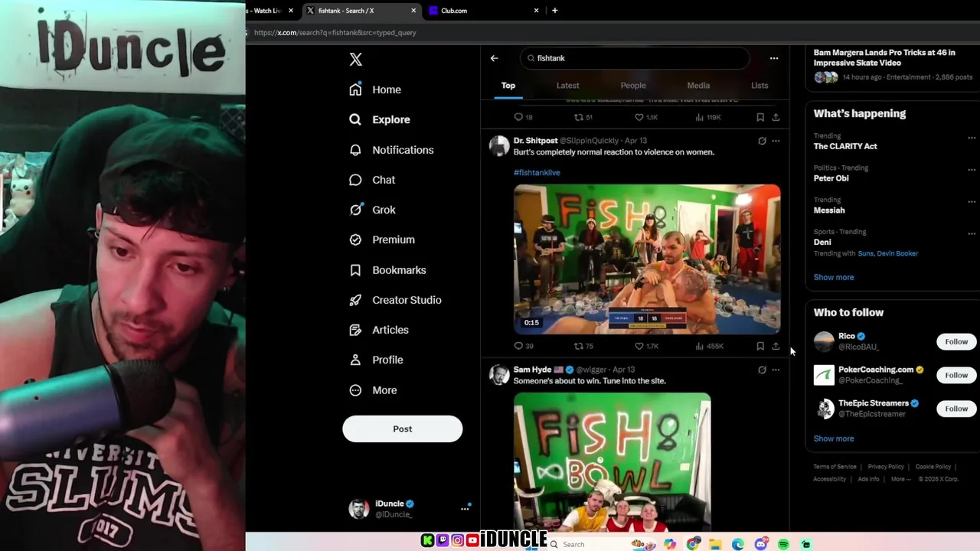Follow the Rico account

(956, 341)
